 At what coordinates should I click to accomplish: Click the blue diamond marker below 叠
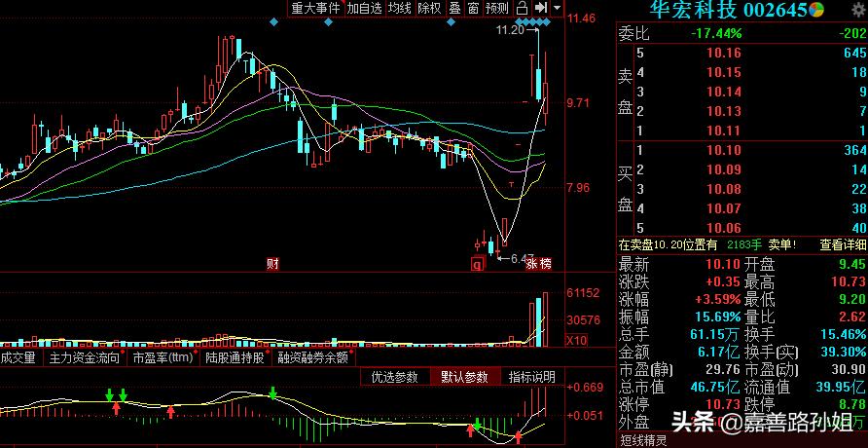click(x=452, y=22)
